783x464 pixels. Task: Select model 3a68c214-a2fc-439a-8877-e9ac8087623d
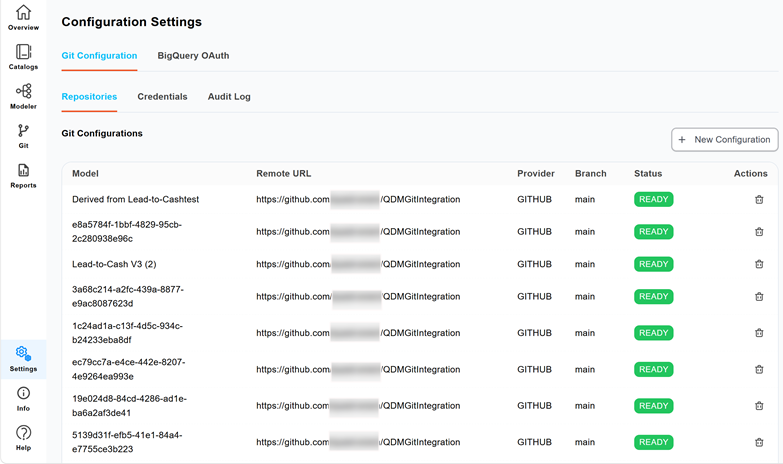click(x=128, y=297)
